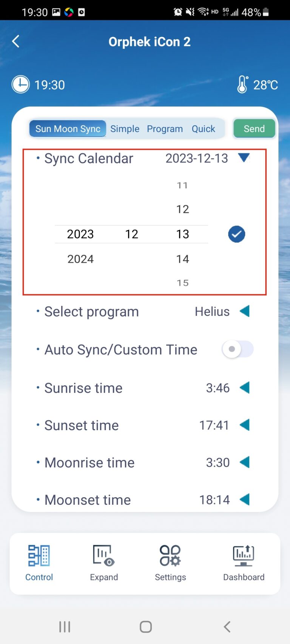
Task: Confirm date with the blue checkmark
Action: [237, 234]
